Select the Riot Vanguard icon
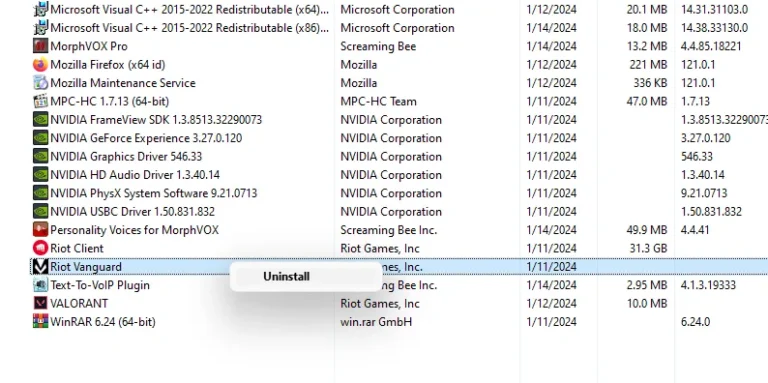Screen dimensions: 768x383 pos(40,267)
